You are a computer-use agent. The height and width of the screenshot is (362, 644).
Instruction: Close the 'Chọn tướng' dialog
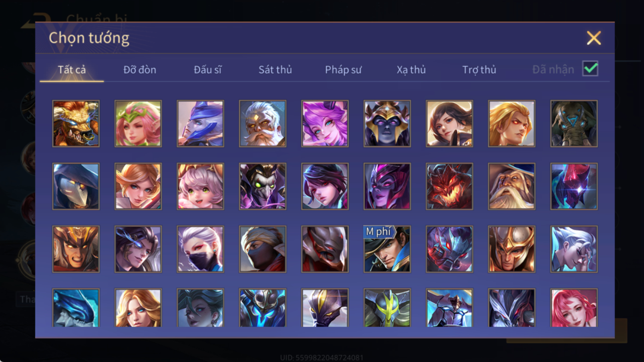[x=594, y=38]
